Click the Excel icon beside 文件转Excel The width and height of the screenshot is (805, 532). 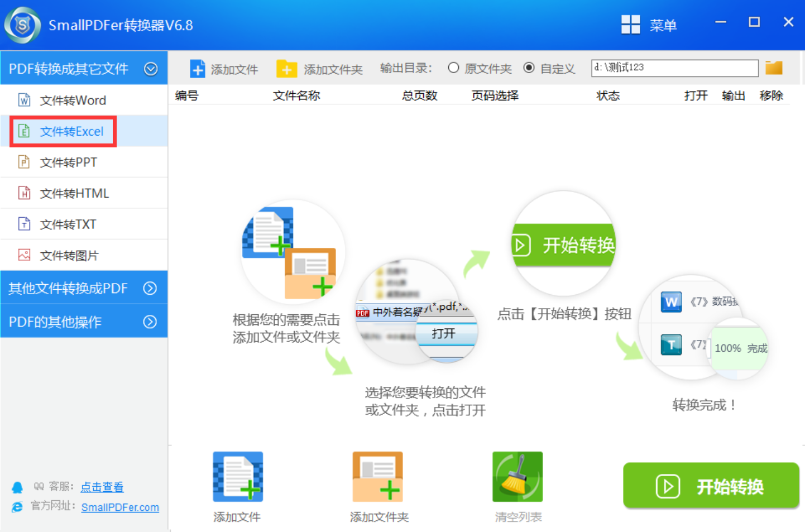pos(24,131)
